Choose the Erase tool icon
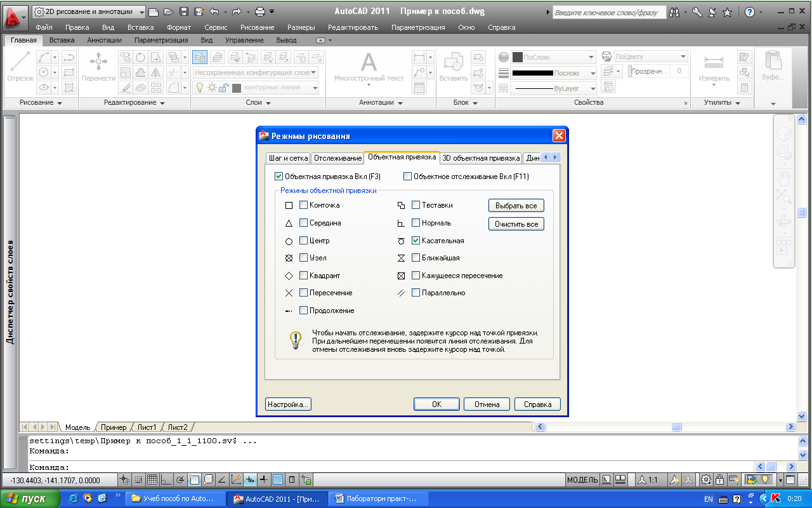Screen dimensions: 812x508 tap(126, 88)
